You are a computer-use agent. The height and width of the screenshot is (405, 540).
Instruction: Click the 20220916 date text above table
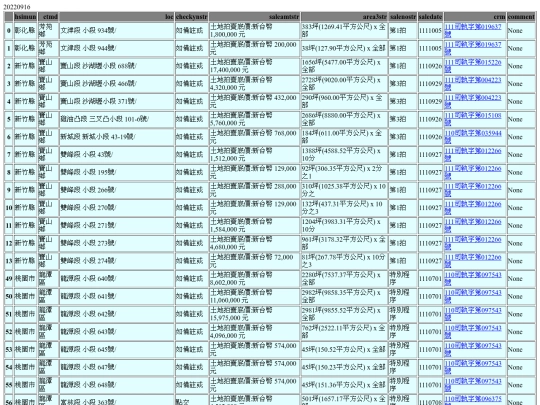pyautogui.click(x=17, y=7)
